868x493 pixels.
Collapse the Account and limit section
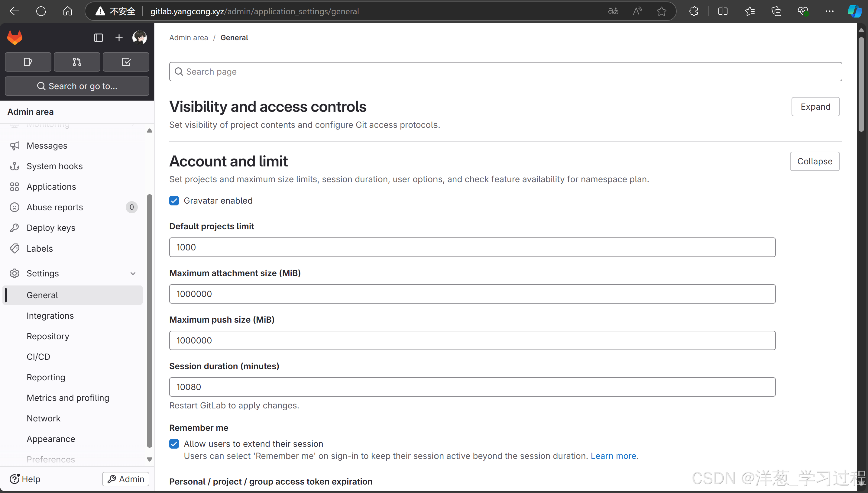tap(815, 161)
